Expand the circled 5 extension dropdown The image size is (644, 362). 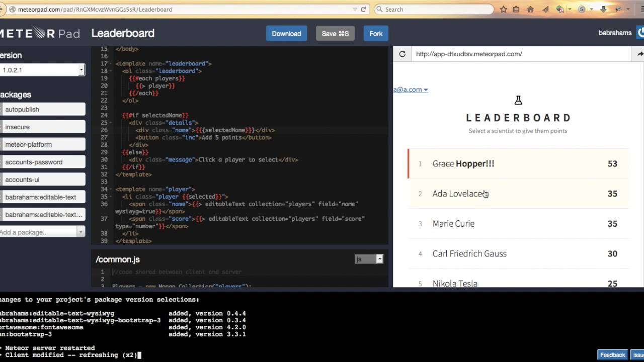point(591,9)
